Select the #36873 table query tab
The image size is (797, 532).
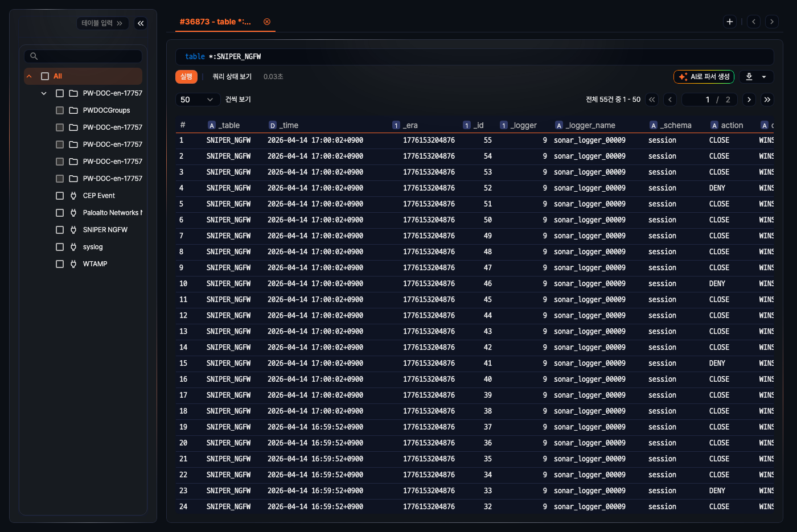click(215, 22)
